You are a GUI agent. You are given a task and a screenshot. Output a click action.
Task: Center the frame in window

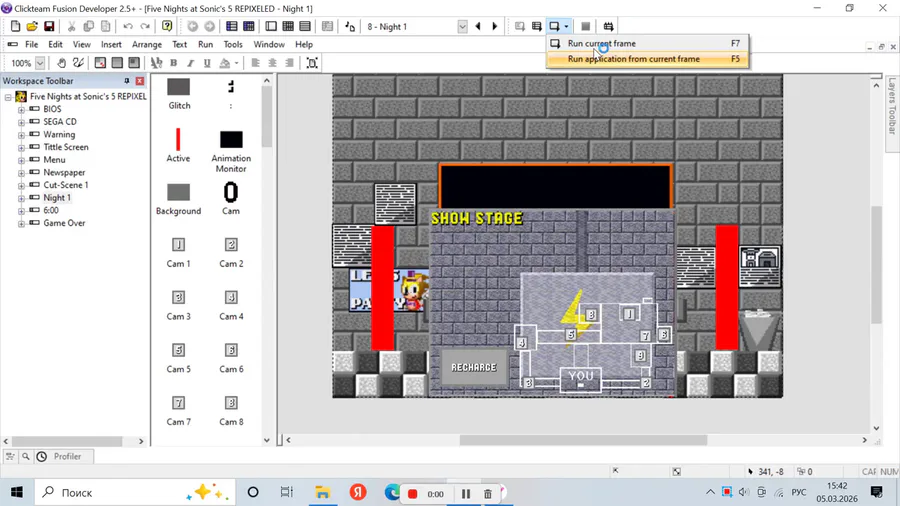click(x=312, y=63)
